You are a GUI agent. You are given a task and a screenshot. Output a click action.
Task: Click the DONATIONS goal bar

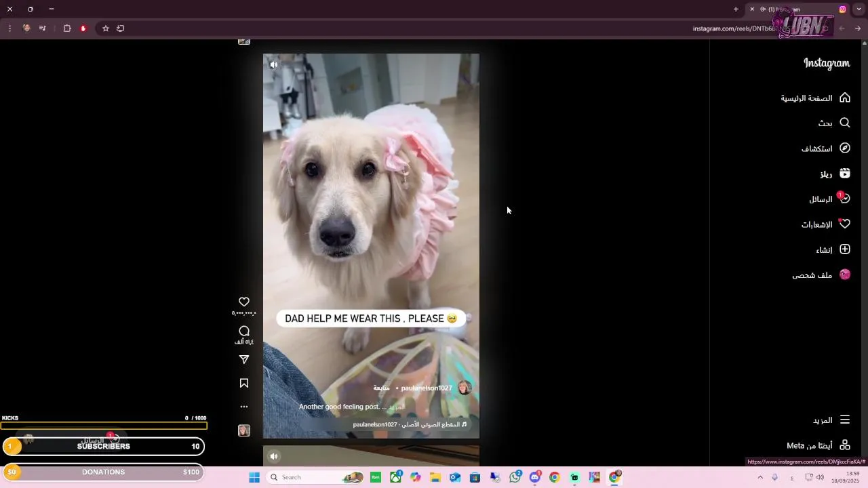pos(104,472)
